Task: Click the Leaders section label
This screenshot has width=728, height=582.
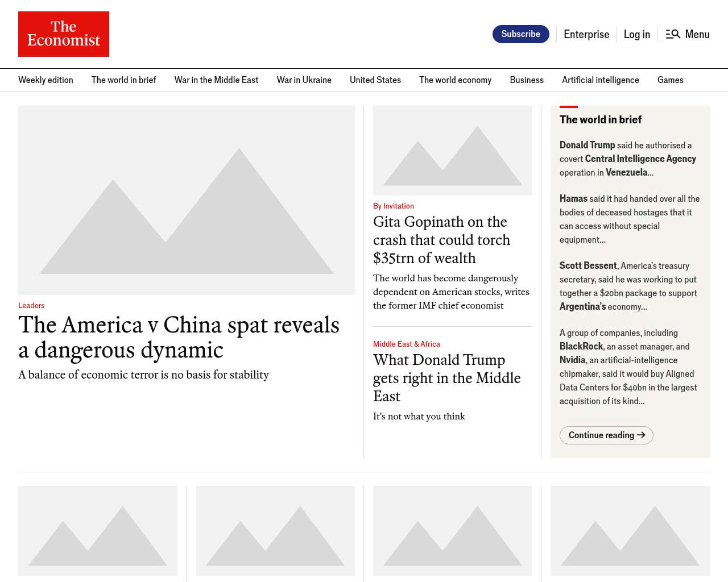Action: (31, 305)
